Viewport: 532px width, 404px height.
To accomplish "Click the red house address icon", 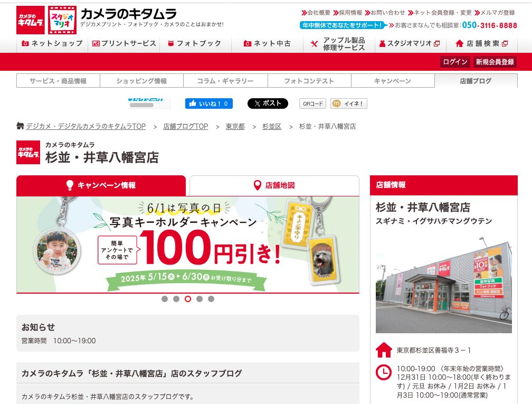I will click(384, 350).
